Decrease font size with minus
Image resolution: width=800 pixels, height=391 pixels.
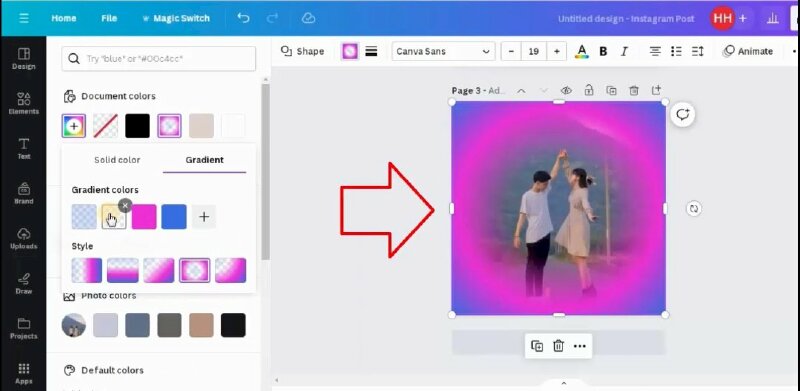(x=511, y=51)
